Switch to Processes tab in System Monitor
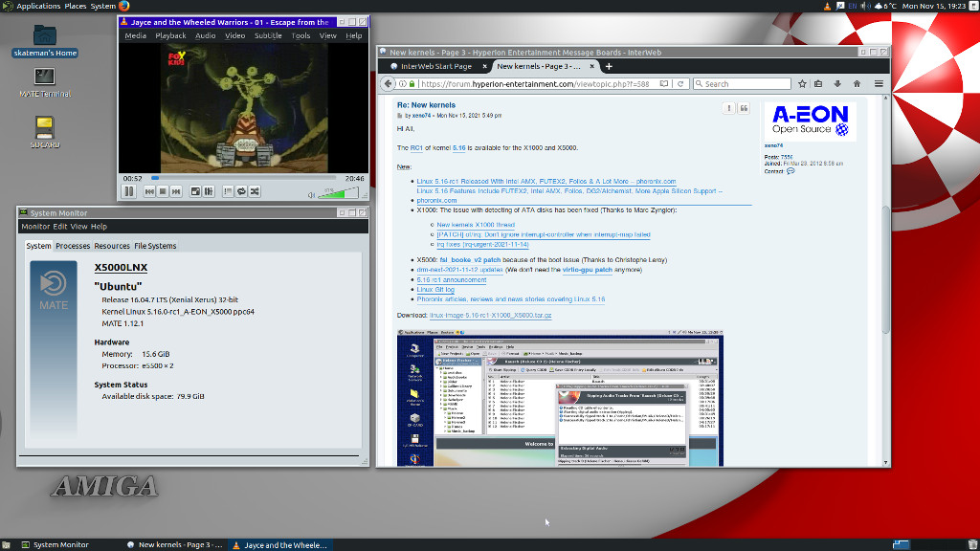The width and height of the screenshot is (980, 551). tap(73, 246)
